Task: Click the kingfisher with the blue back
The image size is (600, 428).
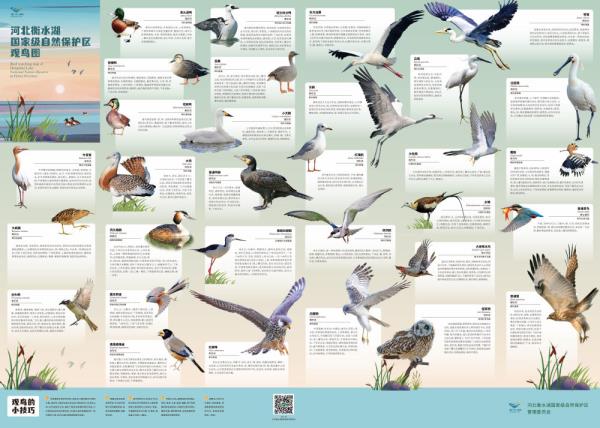Action: [x=518, y=217]
